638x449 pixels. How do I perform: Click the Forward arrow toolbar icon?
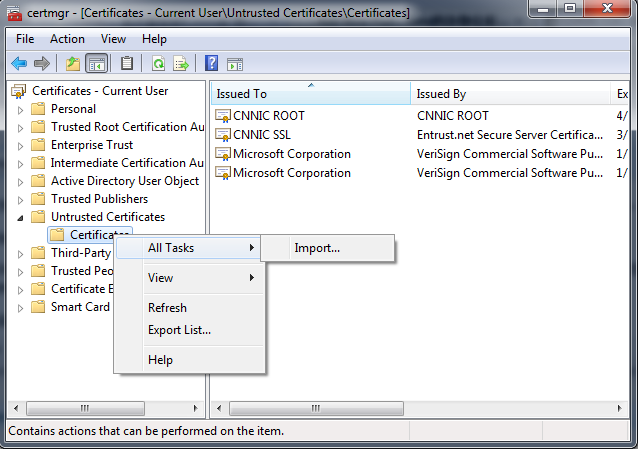click(x=42, y=64)
